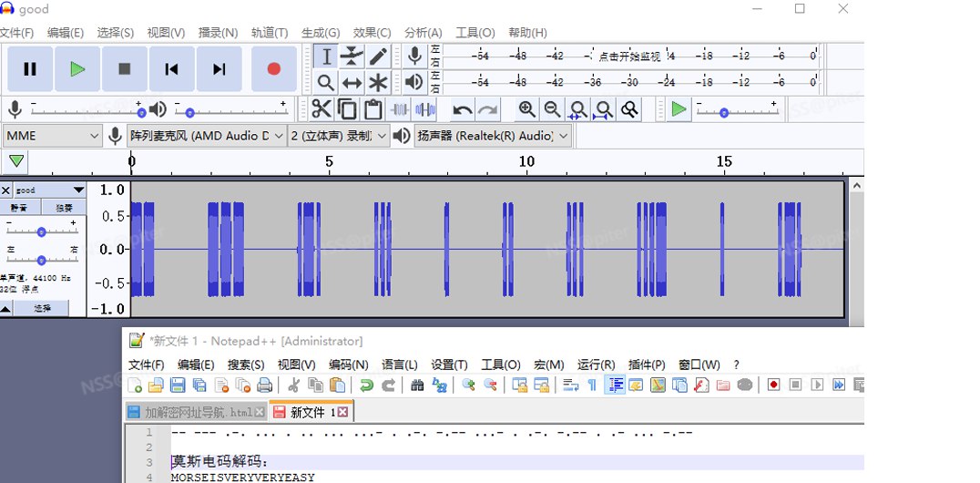Screen dimensions: 980x483
Task: Toggle the 静音 (Mute) button on track
Action: [19, 208]
